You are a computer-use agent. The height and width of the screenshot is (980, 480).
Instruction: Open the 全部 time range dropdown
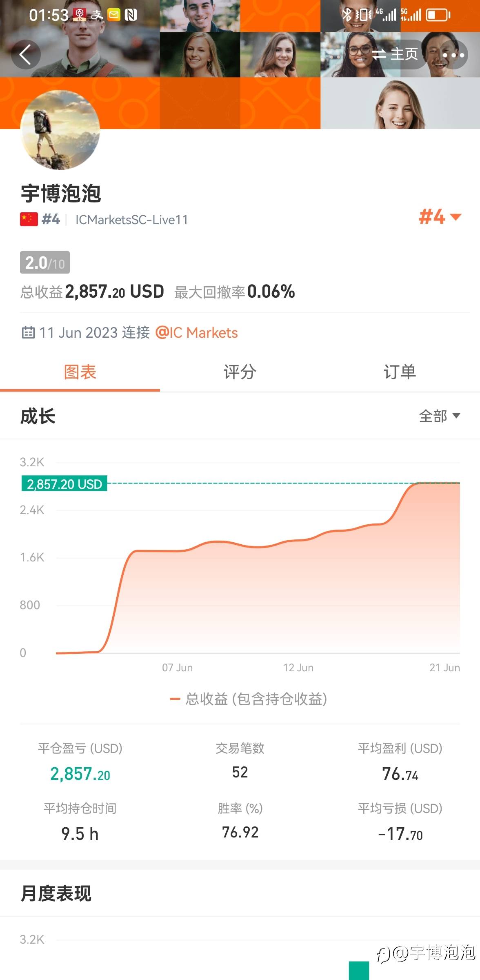439,416
